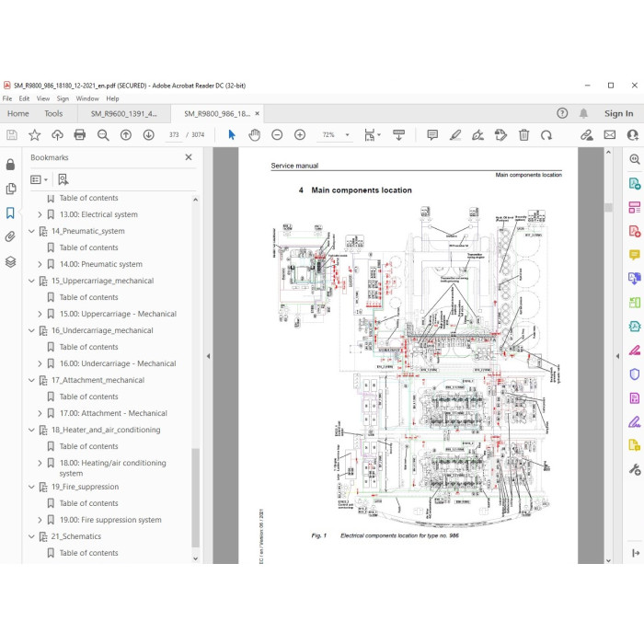Switch to the Tools tab
Image resolution: width=644 pixels, height=644 pixels.
(x=53, y=114)
